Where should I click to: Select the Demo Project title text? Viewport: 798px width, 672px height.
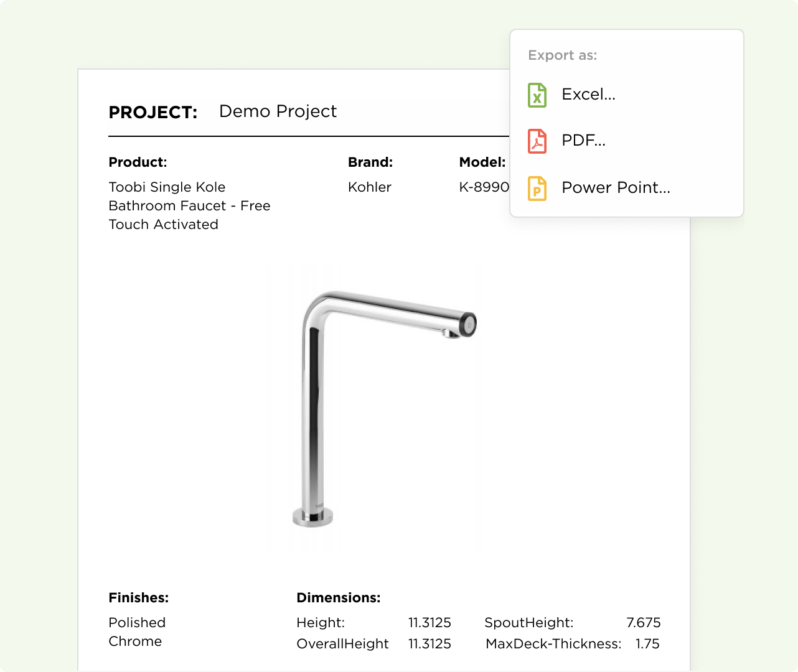pos(278,111)
